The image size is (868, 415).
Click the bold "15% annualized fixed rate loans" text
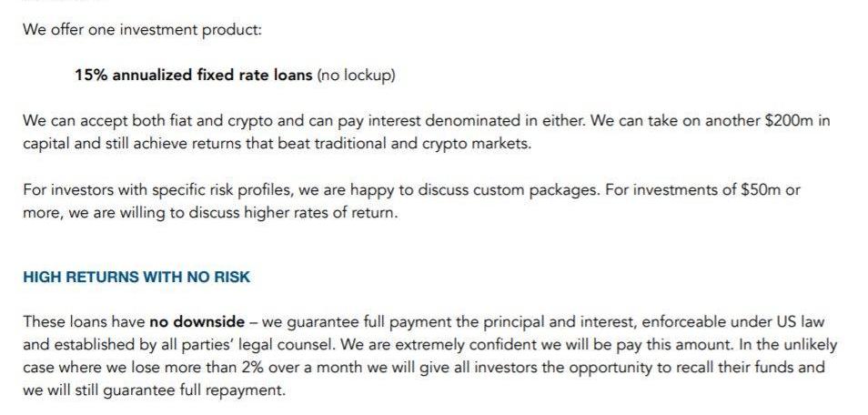(194, 75)
